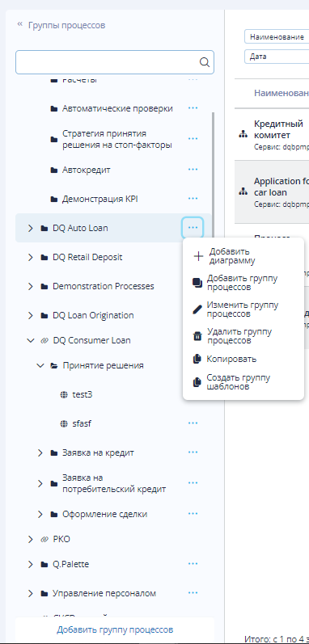Click the three-dot button for DQ Auto Loan

coord(193,228)
